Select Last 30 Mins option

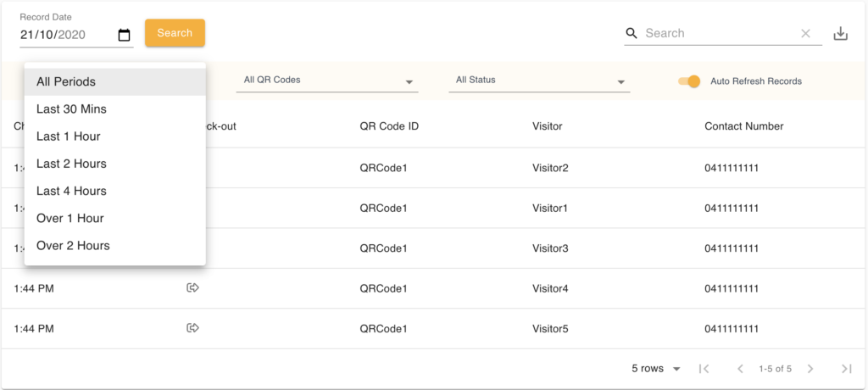(x=71, y=109)
